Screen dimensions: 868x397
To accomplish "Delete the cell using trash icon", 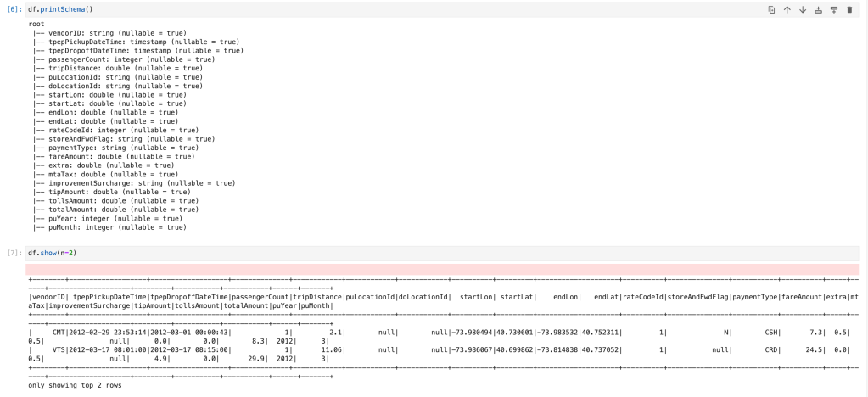I will pyautogui.click(x=849, y=9).
